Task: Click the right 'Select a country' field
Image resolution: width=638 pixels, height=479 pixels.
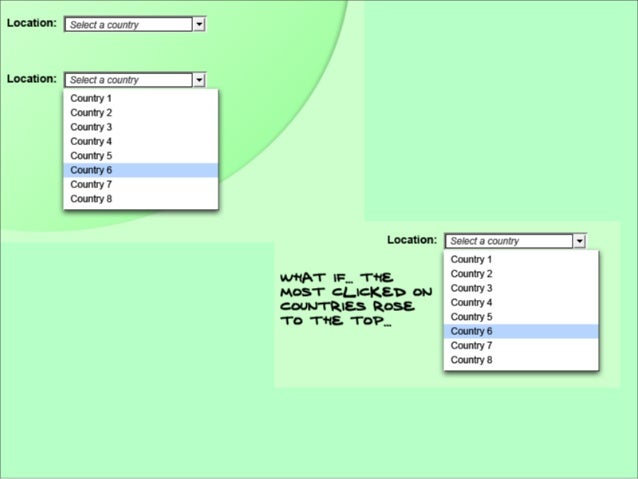Action: coord(509,241)
